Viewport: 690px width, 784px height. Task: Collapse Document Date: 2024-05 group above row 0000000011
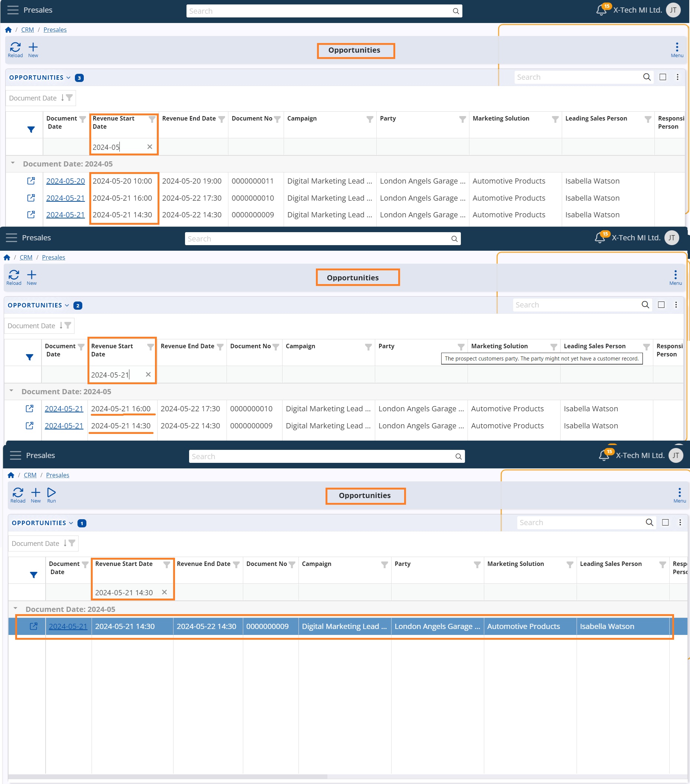13,163
